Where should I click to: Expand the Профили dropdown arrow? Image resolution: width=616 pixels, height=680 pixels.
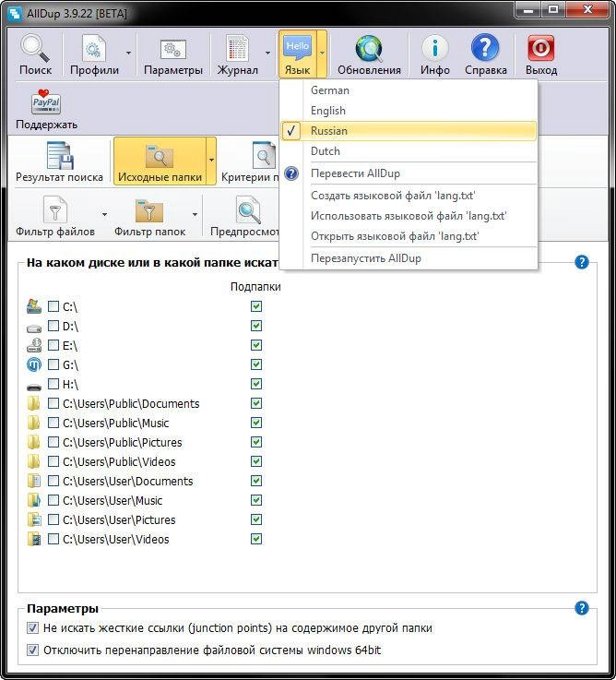point(128,53)
